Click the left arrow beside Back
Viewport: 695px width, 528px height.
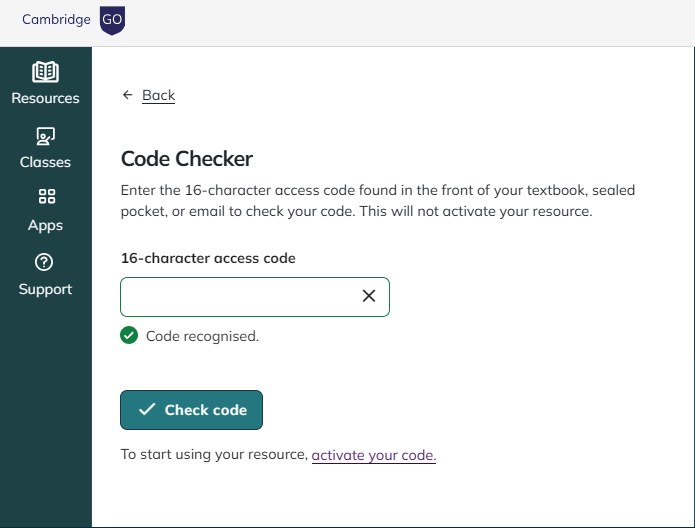point(127,95)
